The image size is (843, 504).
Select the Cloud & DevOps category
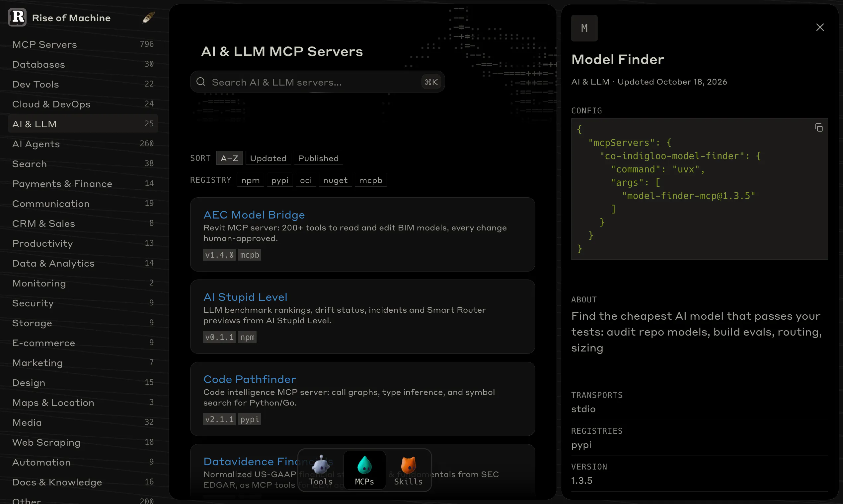[x=83, y=104]
